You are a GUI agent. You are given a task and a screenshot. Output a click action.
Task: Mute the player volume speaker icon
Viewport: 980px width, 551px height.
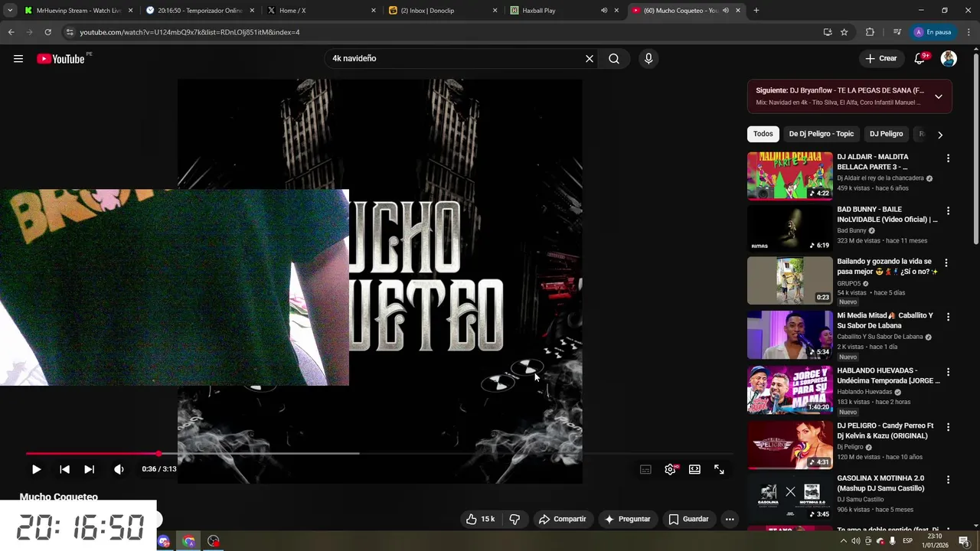pyautogui.click(x=119, y=469)
